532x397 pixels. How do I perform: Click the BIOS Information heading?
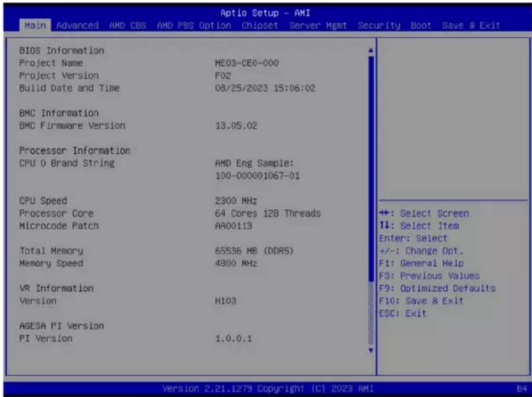[61, 50]
